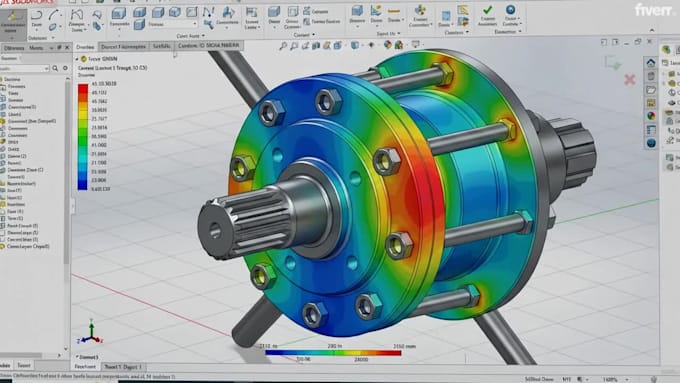Select the arc tool icon in the ribbon
The image size is (680, 383).
(53, 15)
